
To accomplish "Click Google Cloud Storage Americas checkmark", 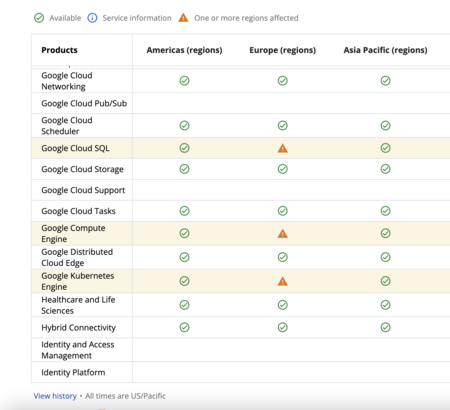I will (184, 169).
